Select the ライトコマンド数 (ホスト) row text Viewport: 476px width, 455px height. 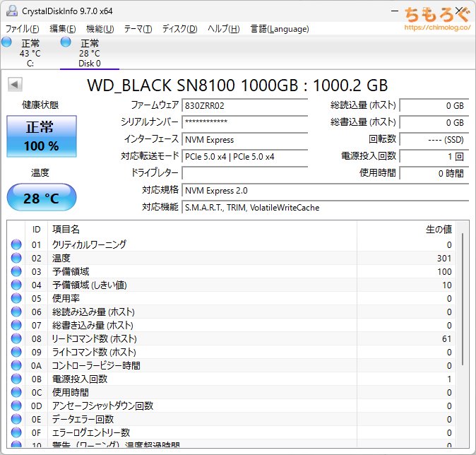coord(94,352)
